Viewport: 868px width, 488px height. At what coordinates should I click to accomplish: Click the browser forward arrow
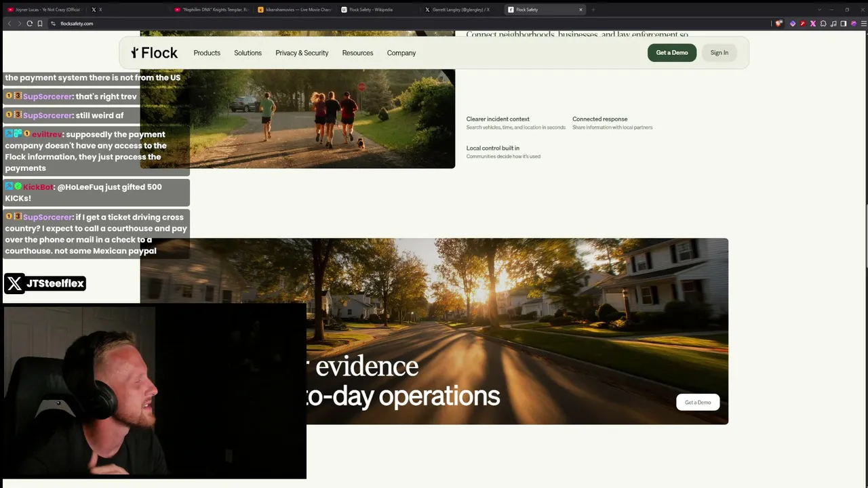click(x=19, y=24)
